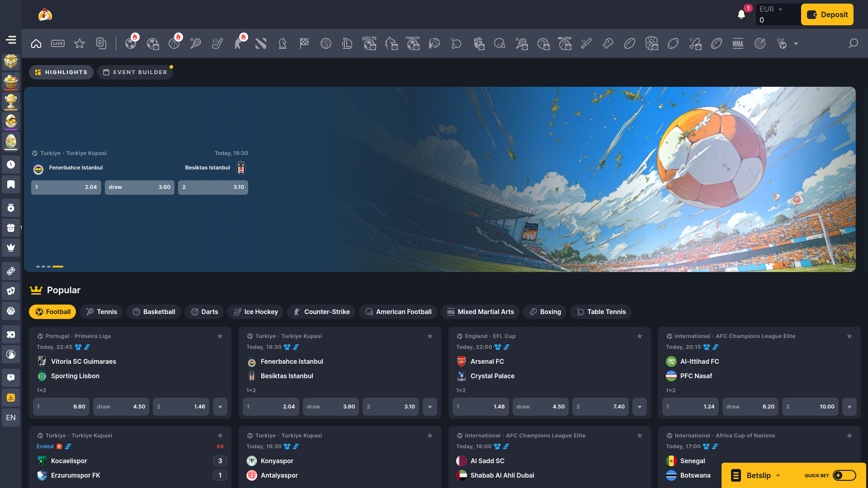Open the LIVE betting section
This screenshot has width=868, height=488.
tap(58, 43)
